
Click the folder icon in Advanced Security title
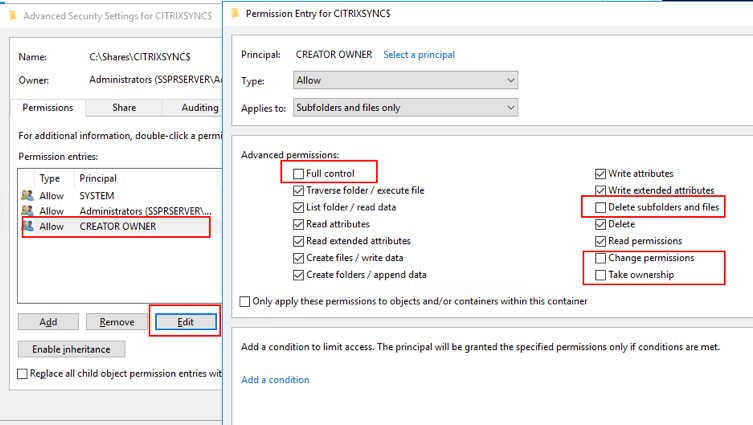point(11,16)
